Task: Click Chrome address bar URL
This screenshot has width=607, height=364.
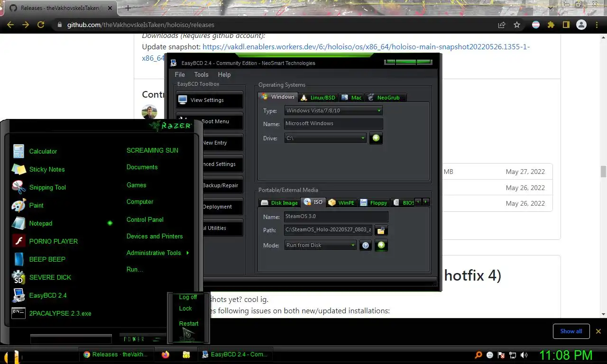Action: [141, 25]
